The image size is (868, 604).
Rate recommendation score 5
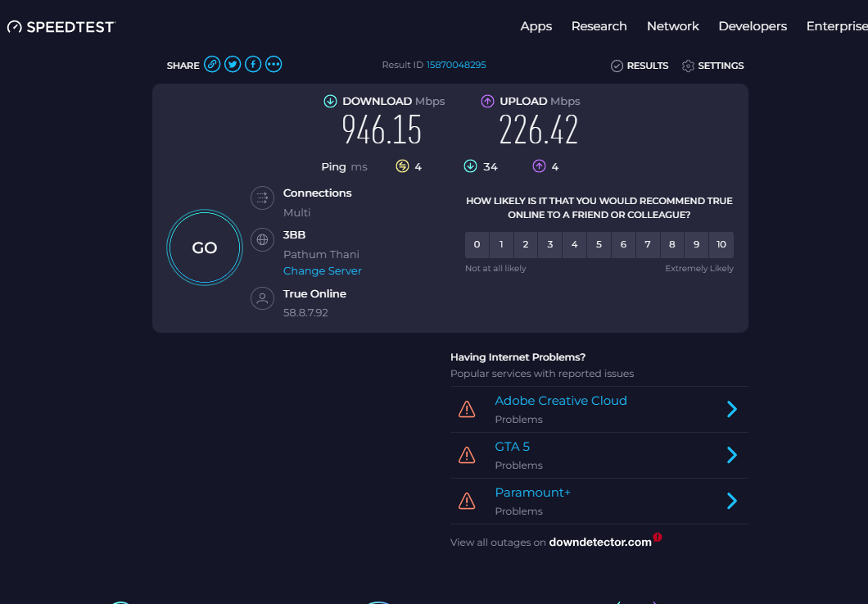coord(599,245)
